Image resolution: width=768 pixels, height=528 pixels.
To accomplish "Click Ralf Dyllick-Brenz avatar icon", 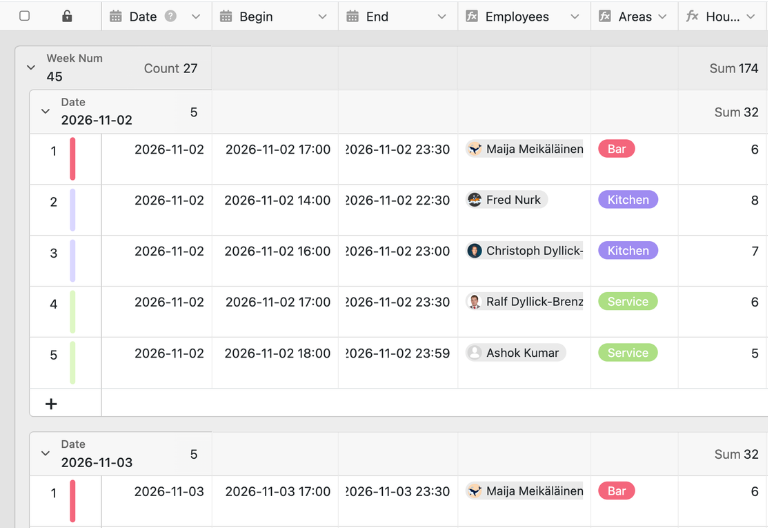I will [474, 302].
